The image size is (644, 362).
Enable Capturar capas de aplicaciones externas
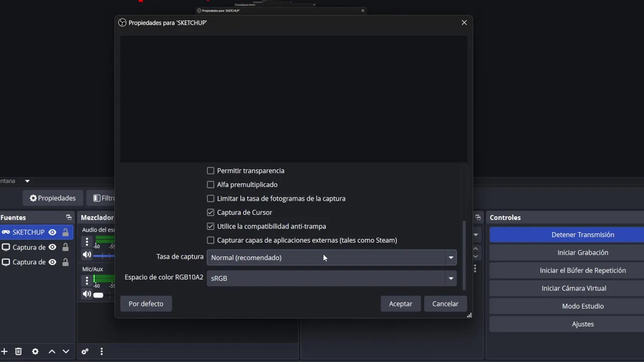[x=211, y=240]
